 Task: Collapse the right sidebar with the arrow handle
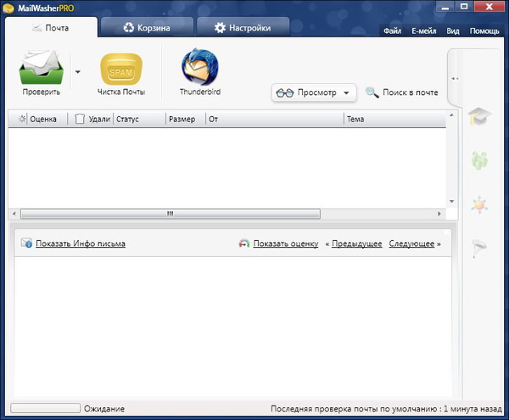pos(456,78)
